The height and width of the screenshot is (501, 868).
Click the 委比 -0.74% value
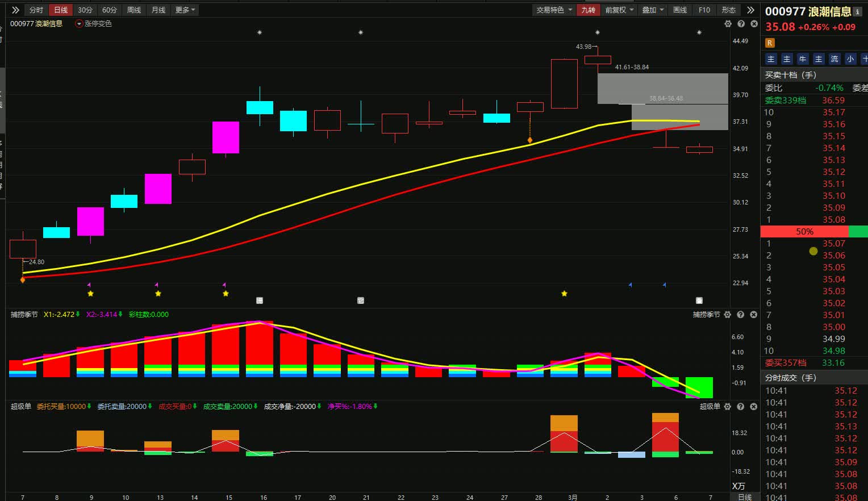[x=829, y=88]
